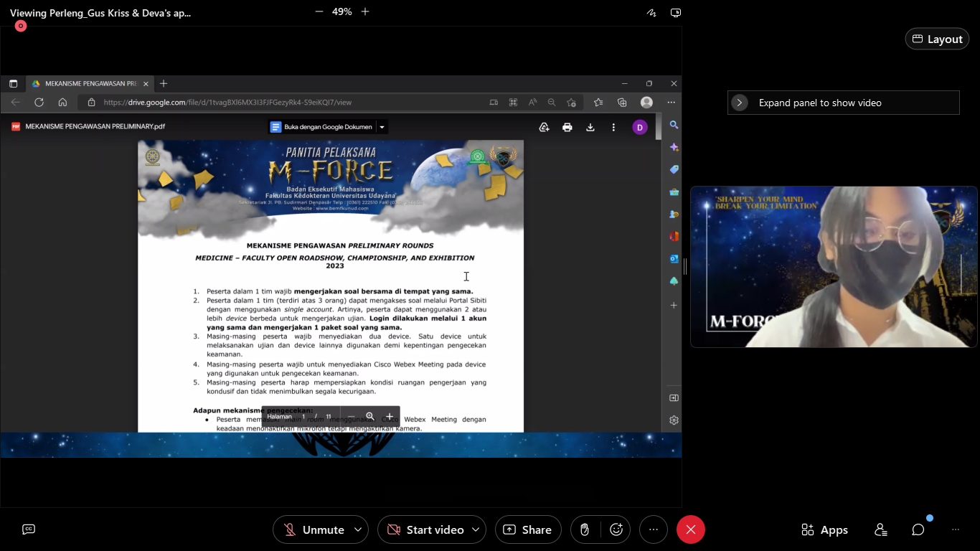Open the chat panel
980x551 pixels.
[x=918, y=529]
